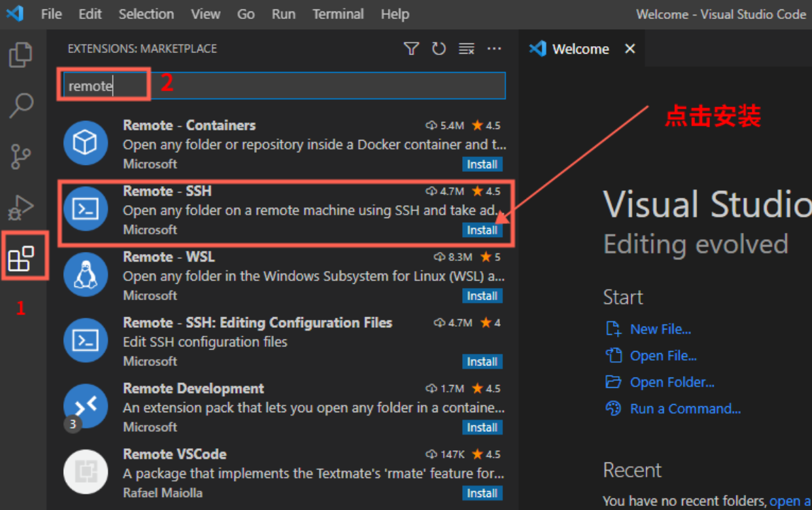The image size is (812, 510).
Task: Click the New File icon on Welcome page
Action: click(613, 329)
